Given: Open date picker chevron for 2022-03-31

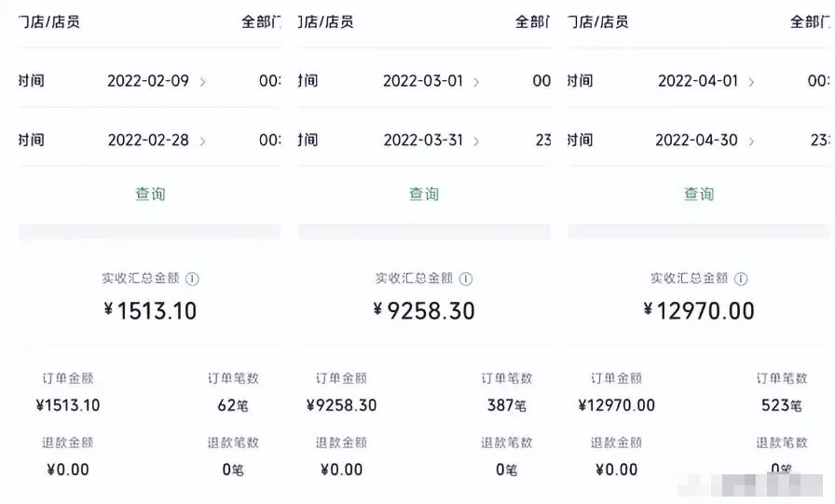Looking at the screenshot, I should click(476, 142).
